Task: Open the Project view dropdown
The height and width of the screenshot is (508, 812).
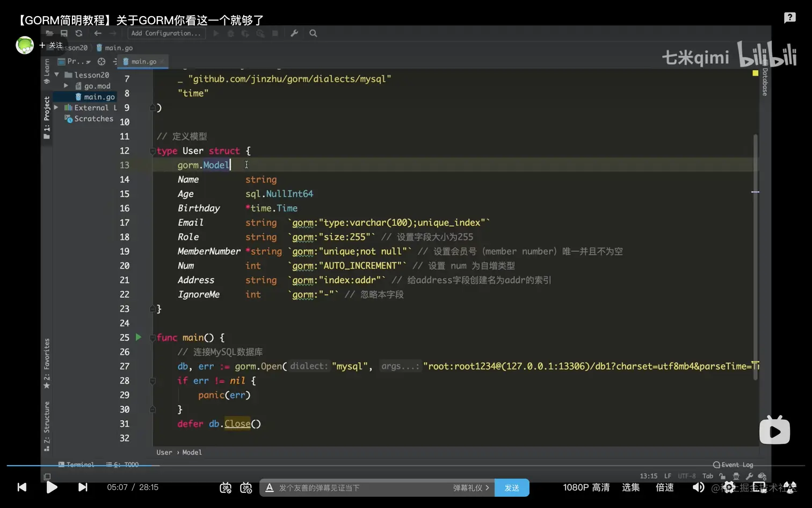Action: (75, 62)
